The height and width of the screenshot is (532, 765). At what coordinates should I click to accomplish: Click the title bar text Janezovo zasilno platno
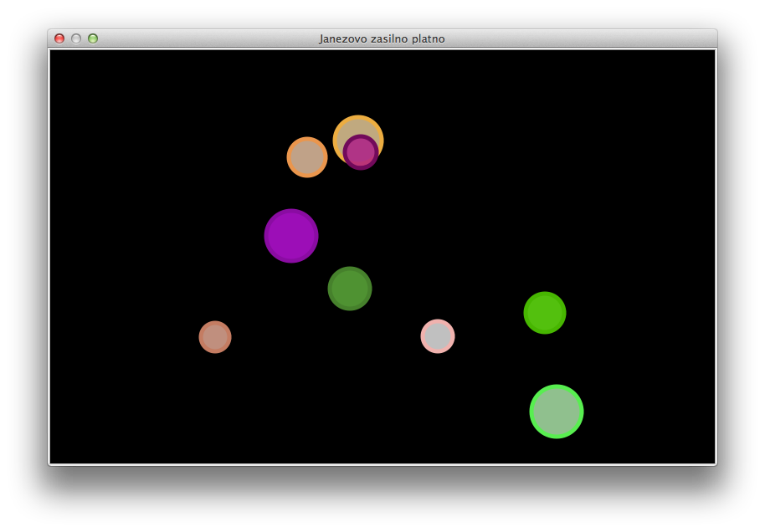pyautogui.click(x=382, y=39)
